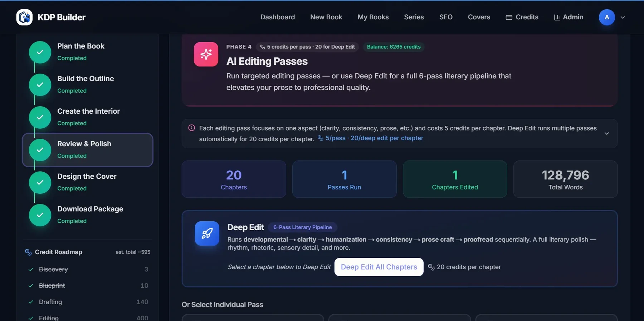Click the KDP Builder logo icon
Viewport: 644px width, 321px height.
click(24, 17)
